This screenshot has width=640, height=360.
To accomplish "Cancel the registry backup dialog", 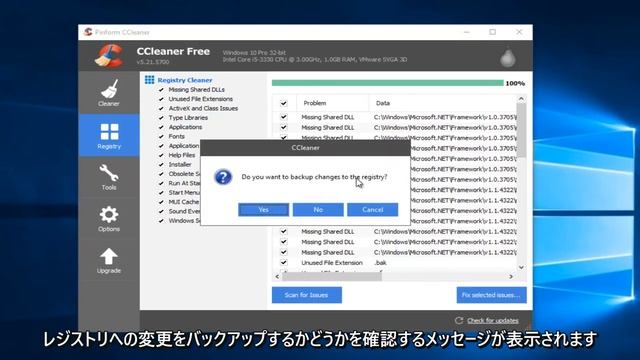I will [373, 209].
